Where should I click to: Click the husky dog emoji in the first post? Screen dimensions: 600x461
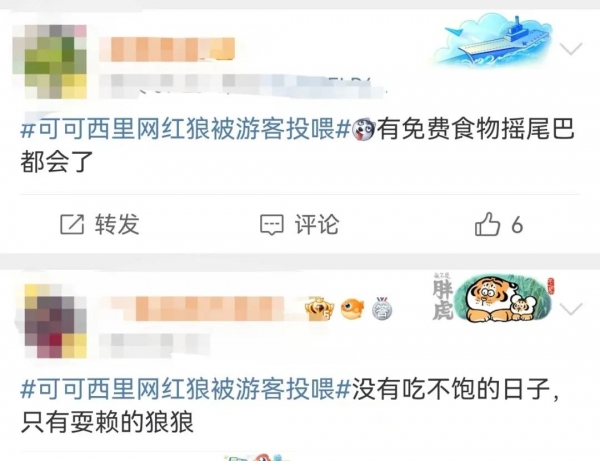[x=363, y=130]
